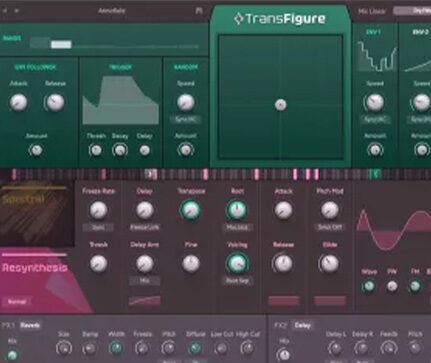Click the save preset icon

click(x=199, y=11)
